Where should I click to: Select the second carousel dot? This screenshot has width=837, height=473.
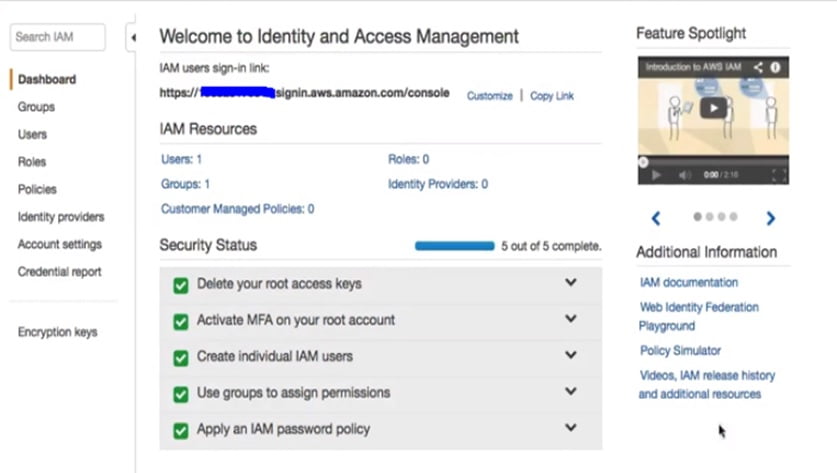709,216
